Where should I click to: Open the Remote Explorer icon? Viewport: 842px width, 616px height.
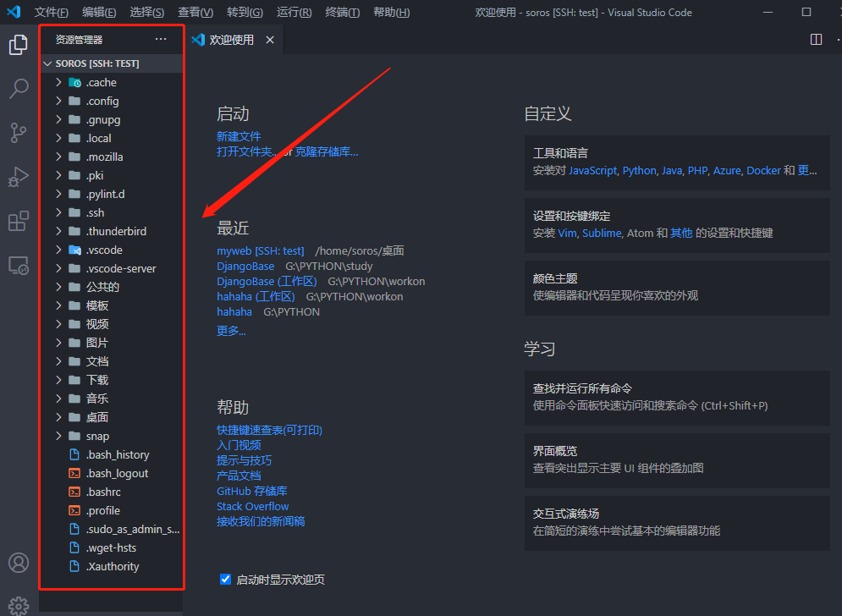[x=19, y=266]
